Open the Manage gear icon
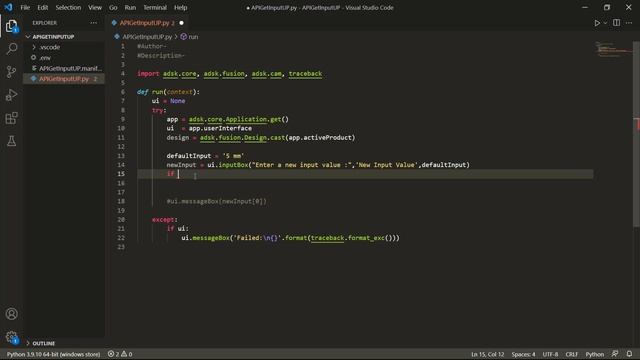 tap(11, 337)
